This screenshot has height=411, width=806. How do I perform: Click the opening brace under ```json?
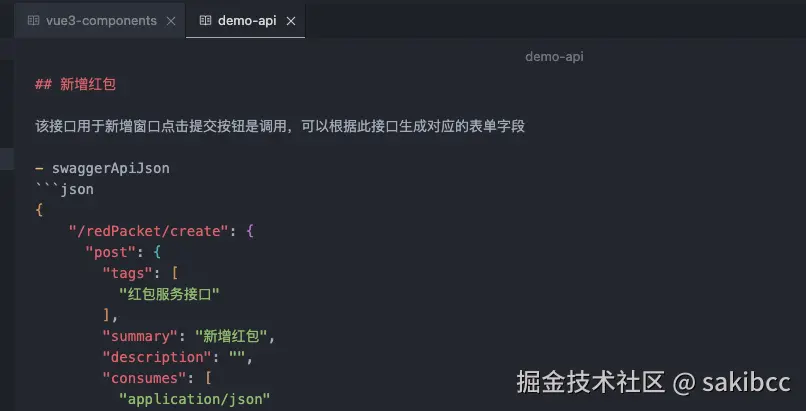pyautogui.click(x=39, y=211)
